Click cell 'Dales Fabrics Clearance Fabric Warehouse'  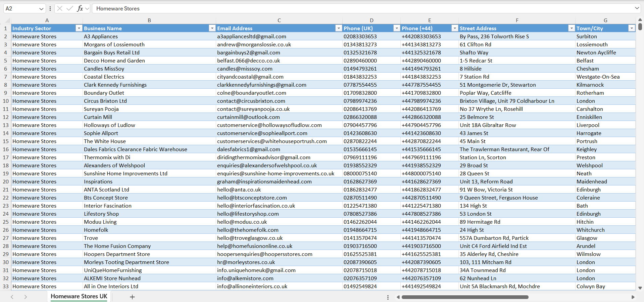point(149,149)
